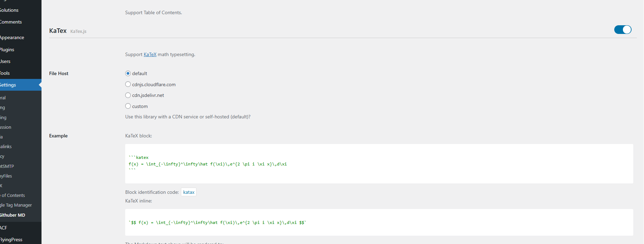644x244 pixels.
Task: Open the Tools admin menu
Action: (x=5, y=73)
